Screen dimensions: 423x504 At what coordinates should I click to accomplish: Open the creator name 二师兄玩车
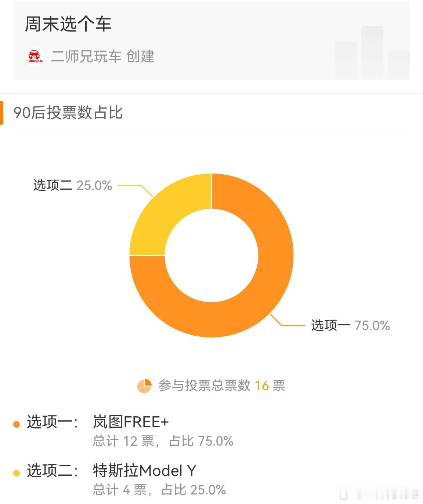[x=86, y=56]
